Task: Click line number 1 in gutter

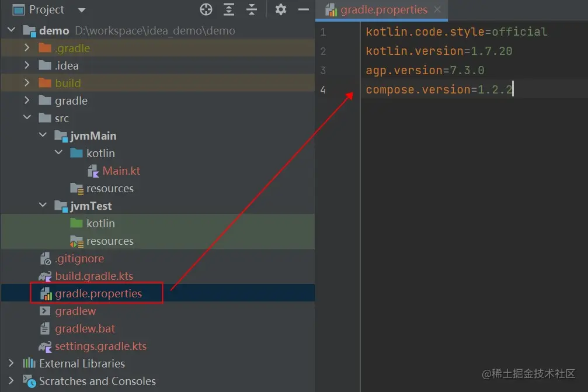Action: click(323, 32)
